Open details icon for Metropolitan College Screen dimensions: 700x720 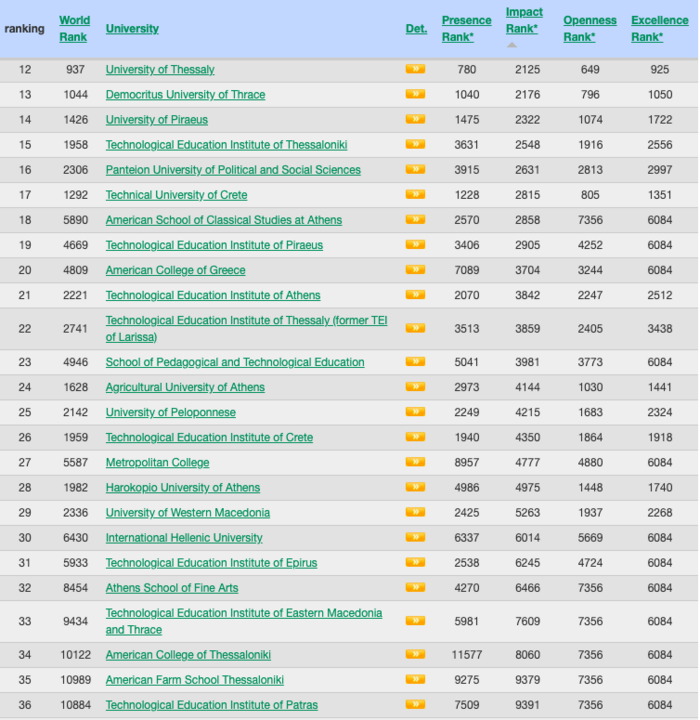(415, 461)
